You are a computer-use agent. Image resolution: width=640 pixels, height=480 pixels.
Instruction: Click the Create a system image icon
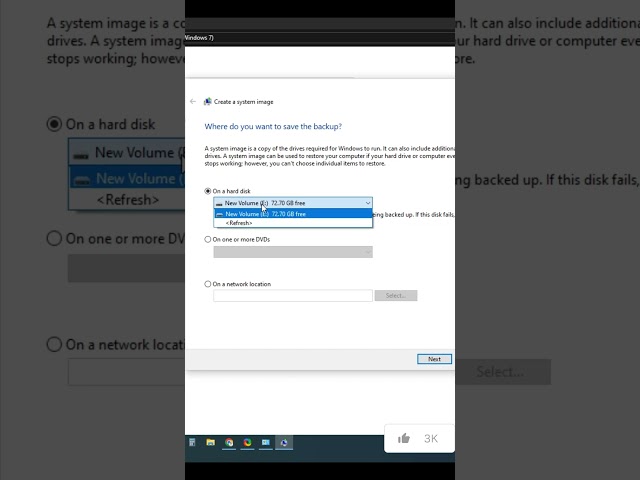tap(208, 102)
